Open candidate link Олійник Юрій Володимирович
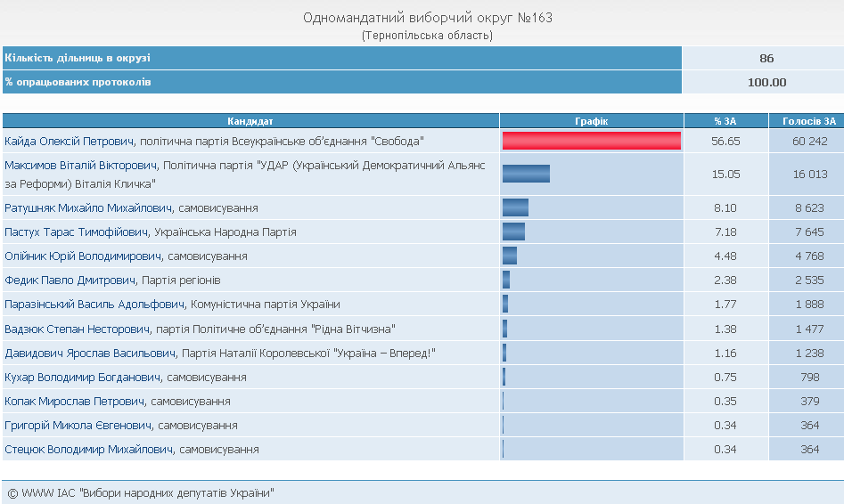This screenshot has width=844, height=504. click(x=83, y=256)
